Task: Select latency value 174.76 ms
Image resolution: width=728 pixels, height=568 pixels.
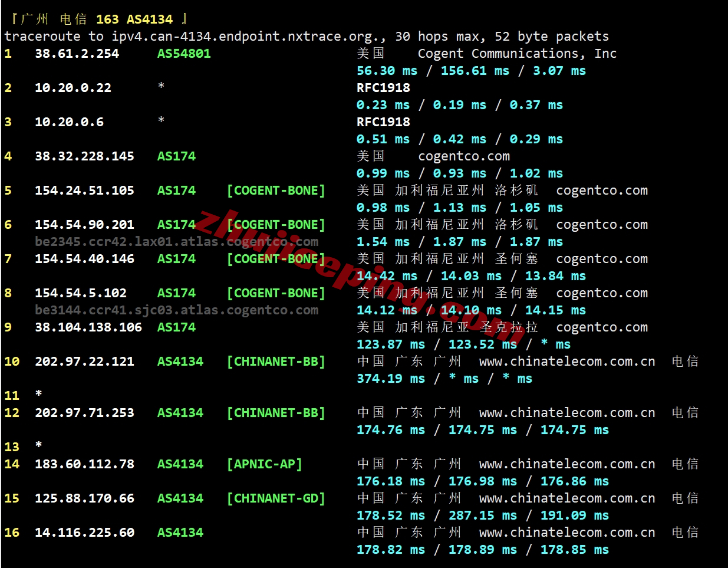Action: pos(390,430)
